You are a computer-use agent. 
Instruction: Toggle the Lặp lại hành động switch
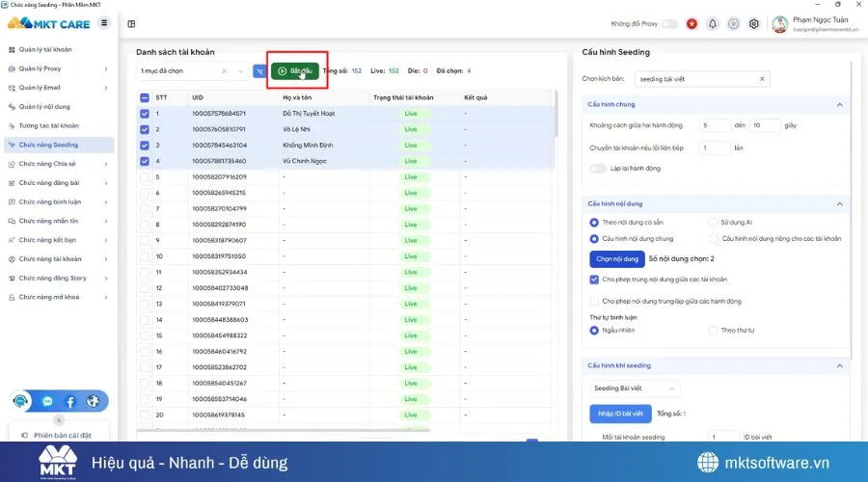(597, 169)
